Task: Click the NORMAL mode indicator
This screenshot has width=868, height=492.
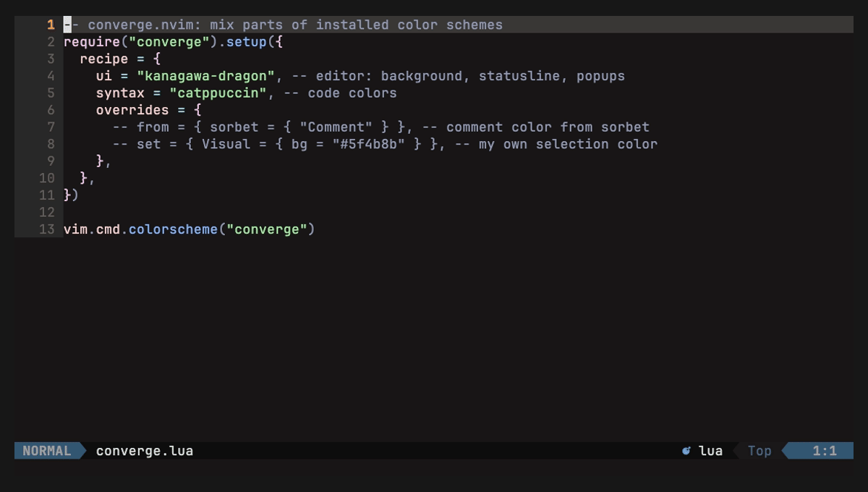Action: pyautogui.click(x=47, y=451)
